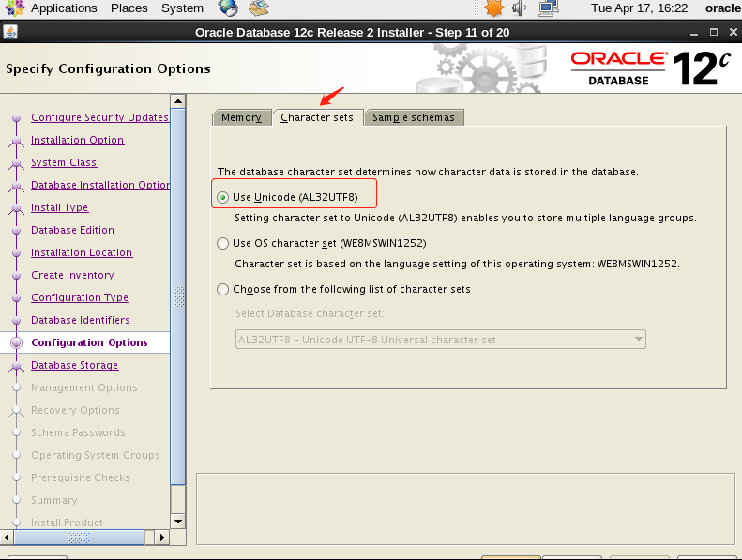Go to Install Type step

coord(60,207)
